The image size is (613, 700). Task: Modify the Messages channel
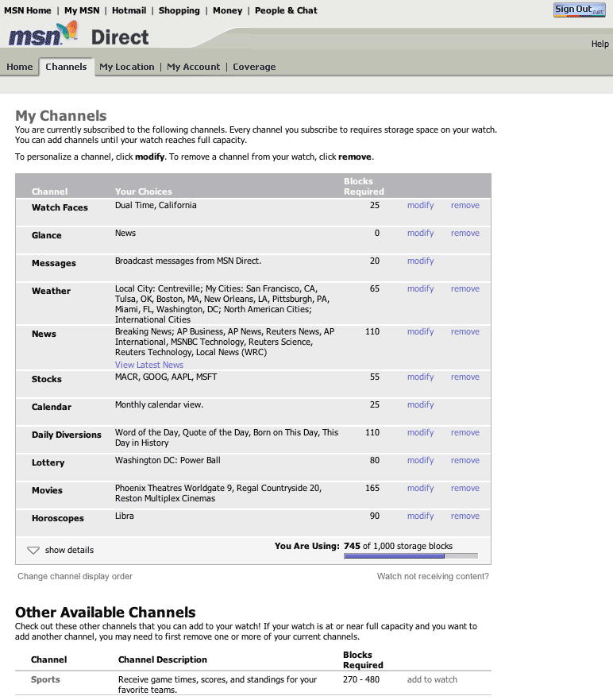pos(420,261)
